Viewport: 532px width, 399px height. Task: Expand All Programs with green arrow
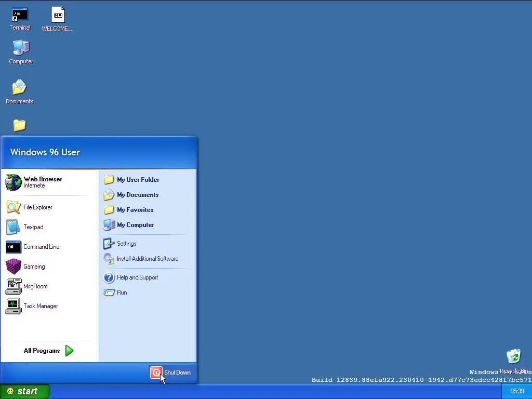click(x=70, y=351)
